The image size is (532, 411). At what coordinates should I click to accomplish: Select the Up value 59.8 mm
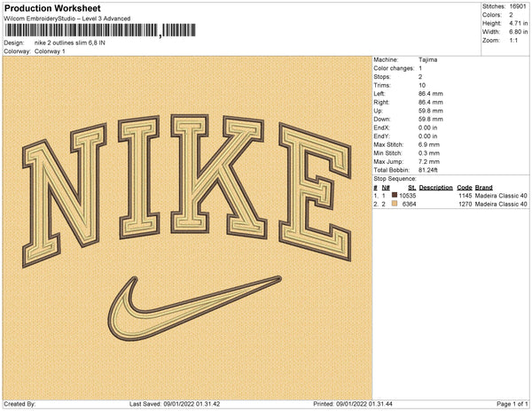tap(431, 111)
